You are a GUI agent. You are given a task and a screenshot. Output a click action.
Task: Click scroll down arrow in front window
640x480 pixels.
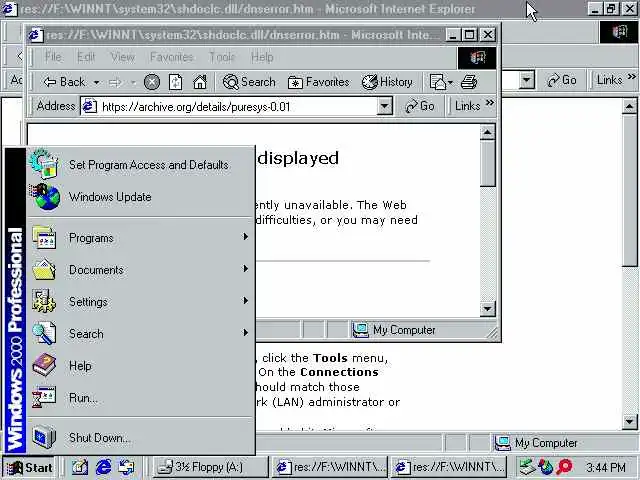(x=487, y=309)
